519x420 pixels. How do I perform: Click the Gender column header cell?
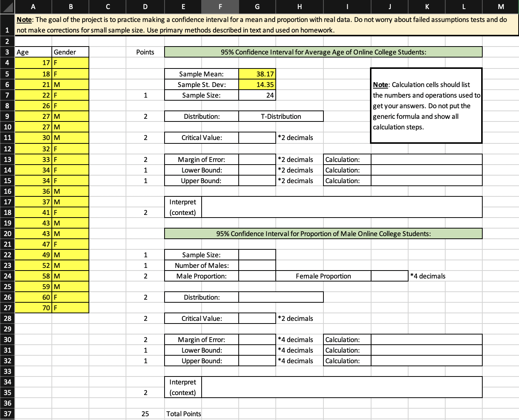point(70,52)
